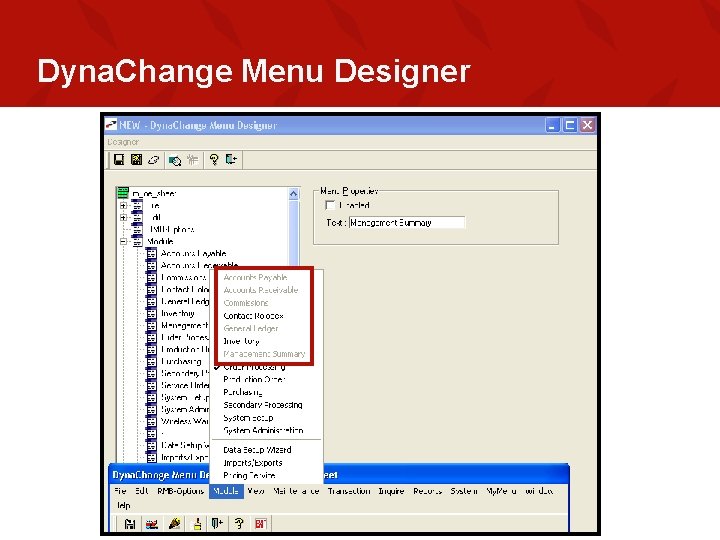Open the Transaction menu
720x540 pixels.
point(349,491)
